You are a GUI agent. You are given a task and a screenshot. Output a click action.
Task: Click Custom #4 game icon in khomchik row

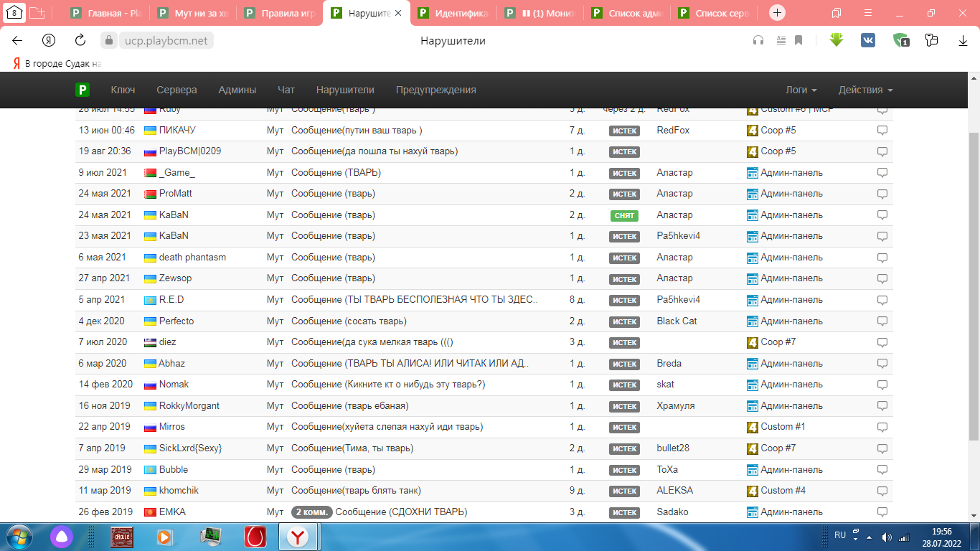point(753,491)
